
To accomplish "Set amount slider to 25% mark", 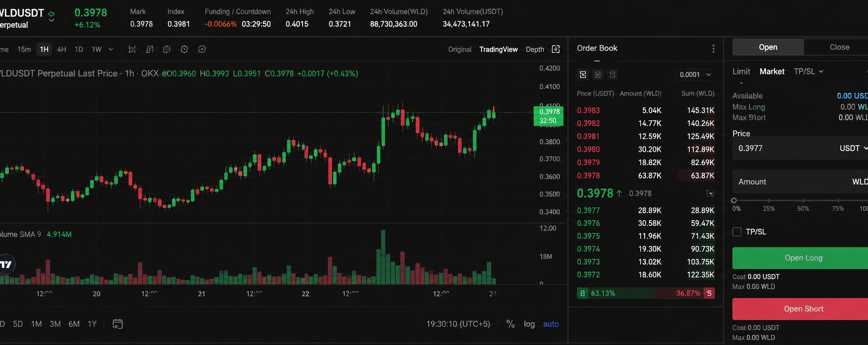I will pos(769,201).
